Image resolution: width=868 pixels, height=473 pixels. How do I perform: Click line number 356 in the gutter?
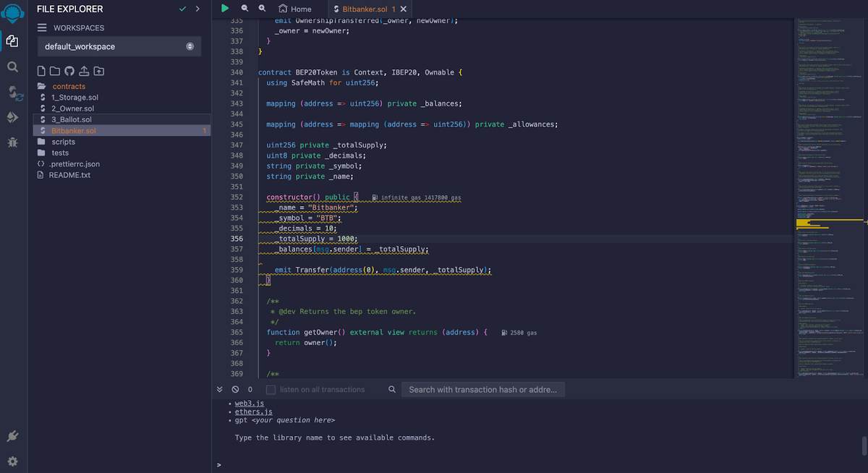tap(236, 239)
